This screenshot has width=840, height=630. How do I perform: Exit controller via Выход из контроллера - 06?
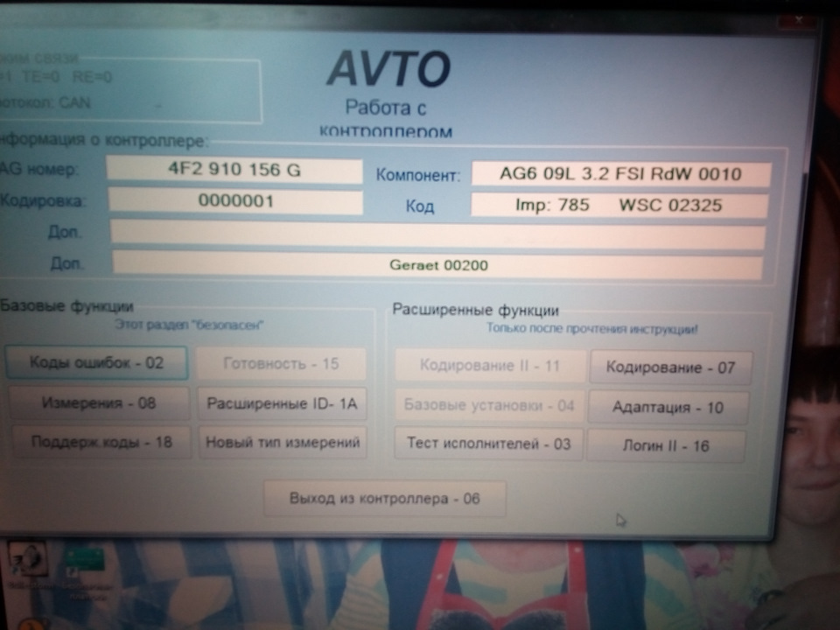click(385, 499)
